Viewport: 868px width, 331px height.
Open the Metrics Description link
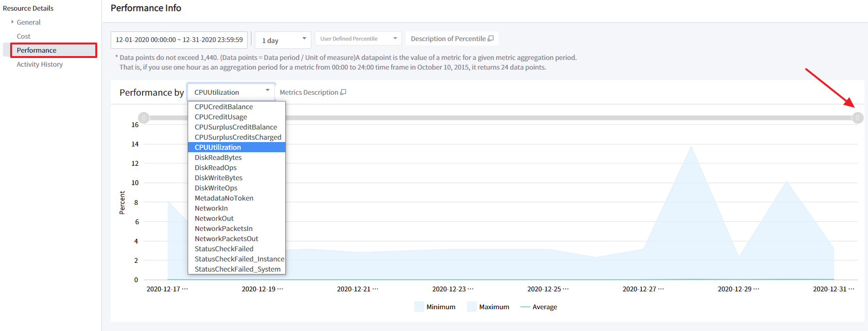coord(309,92)
